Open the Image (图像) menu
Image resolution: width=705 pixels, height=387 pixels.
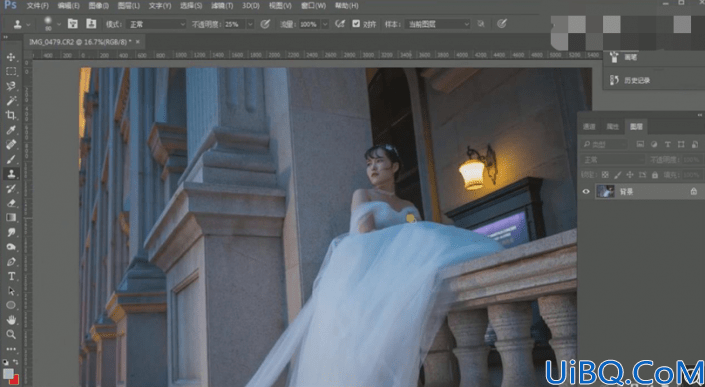[x=98, y=6]
